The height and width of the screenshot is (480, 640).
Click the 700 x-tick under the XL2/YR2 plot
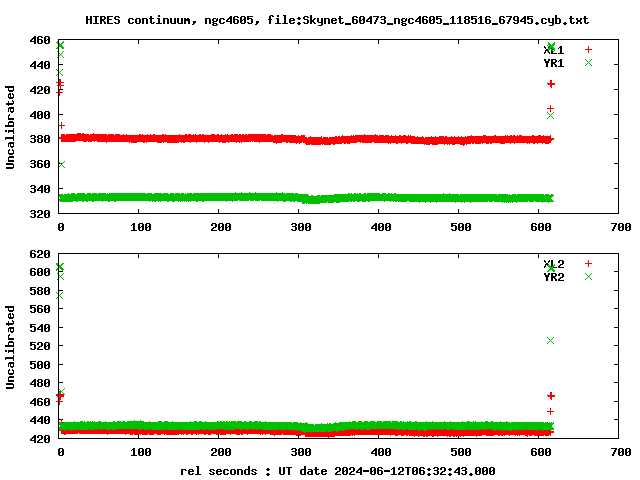[x=621, y=452]
